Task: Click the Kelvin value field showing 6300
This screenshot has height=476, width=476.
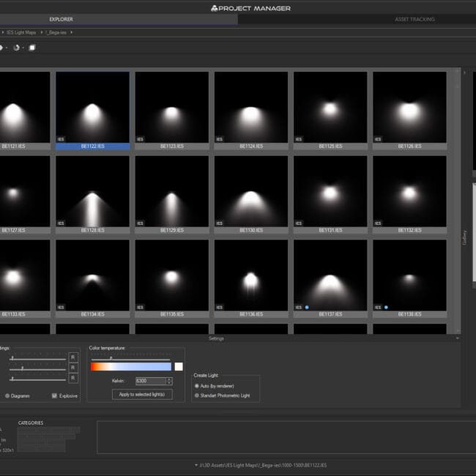Action: [151, 381]
